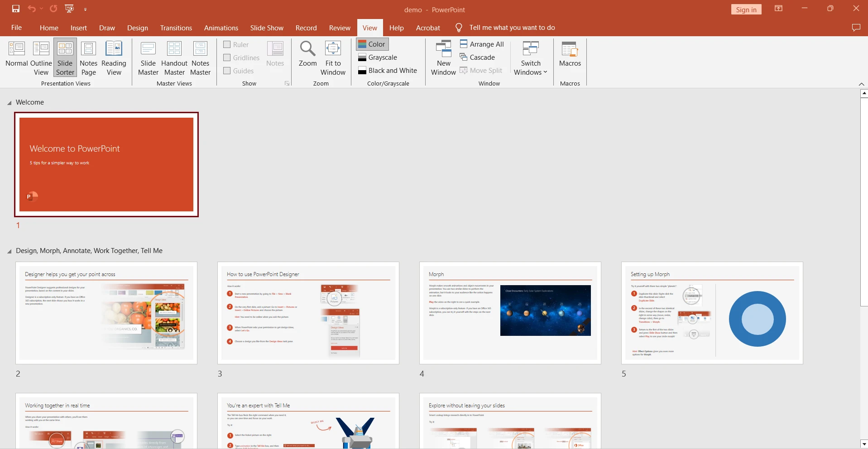Enable the Ruler checkbox

[x=227, y=44]
